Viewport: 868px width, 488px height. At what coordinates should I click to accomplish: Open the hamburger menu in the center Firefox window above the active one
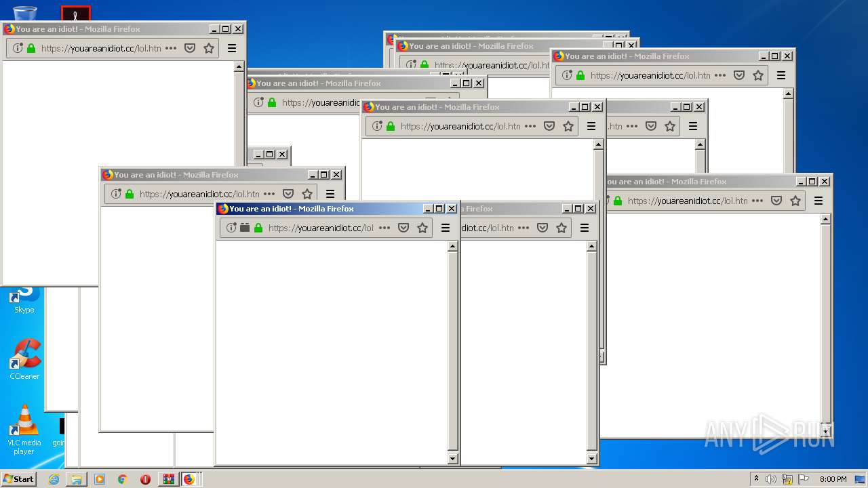pos(591,126)
